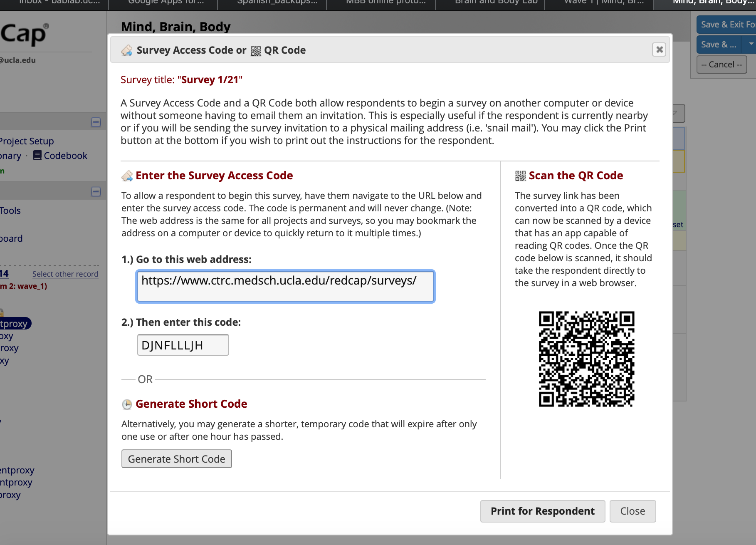This screenshot has width=756, height=545.
Task: Click Generate Short Code button
Action: (176, 459)
